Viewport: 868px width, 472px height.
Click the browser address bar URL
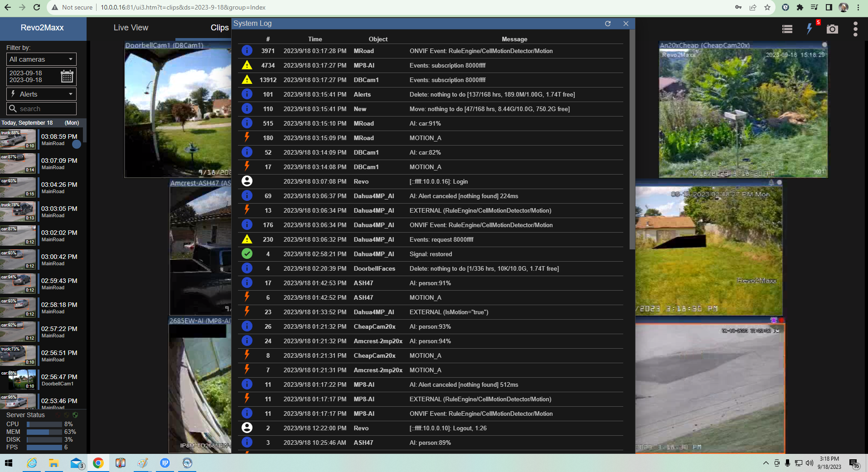[x=183, y=7]
